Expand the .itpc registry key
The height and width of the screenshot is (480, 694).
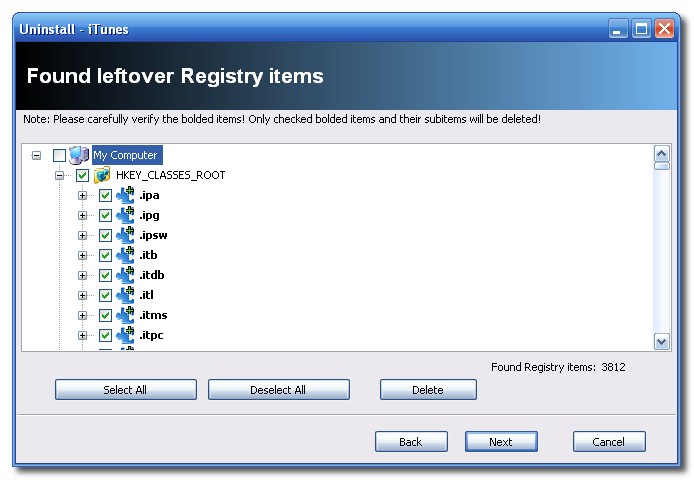pyautogui.click(x=82, y=335)
